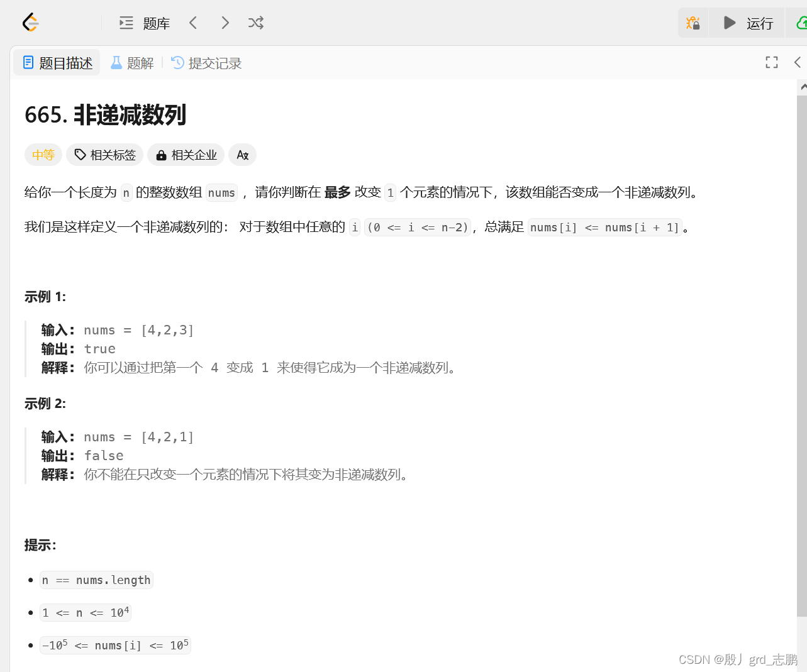Click the vertical scrollbar thumb

[802, 355]
